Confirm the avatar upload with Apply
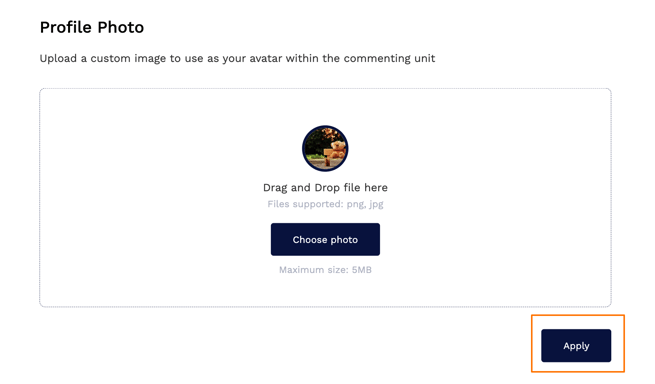 click(x=576, y=346)
